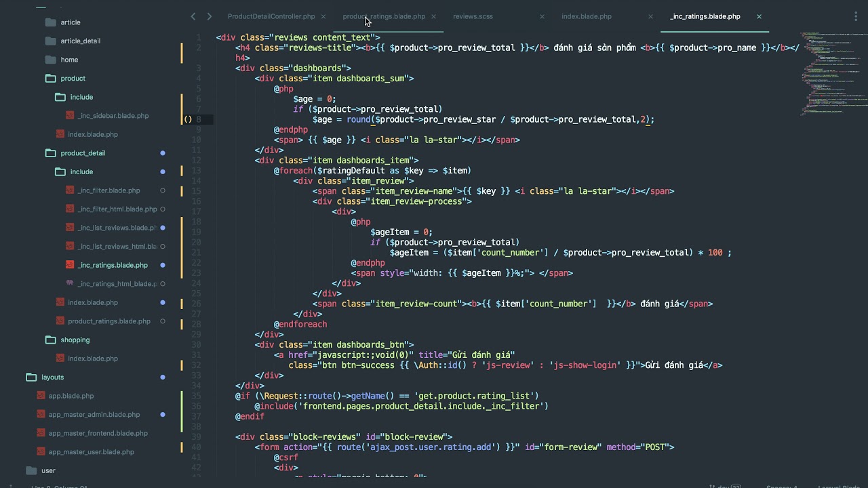868x488 pixels.
Task: Click the 'form-review' id in the form tag
Action: coord(572,447)
